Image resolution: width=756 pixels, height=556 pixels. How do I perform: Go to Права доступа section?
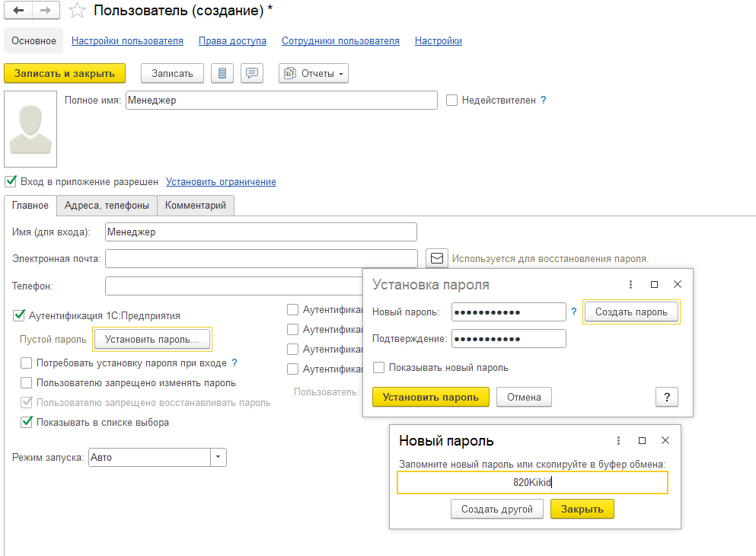click(232, 41)
